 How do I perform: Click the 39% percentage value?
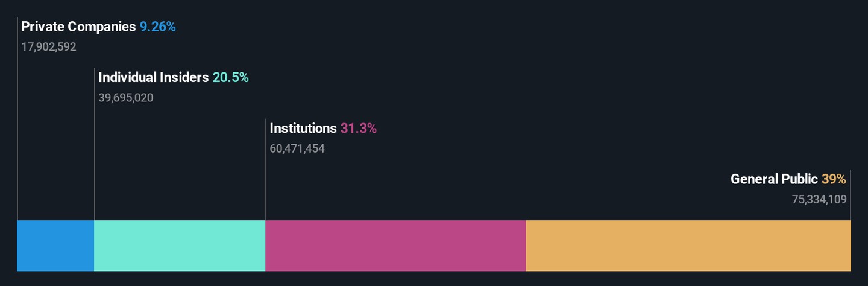[x=834, y=179]
